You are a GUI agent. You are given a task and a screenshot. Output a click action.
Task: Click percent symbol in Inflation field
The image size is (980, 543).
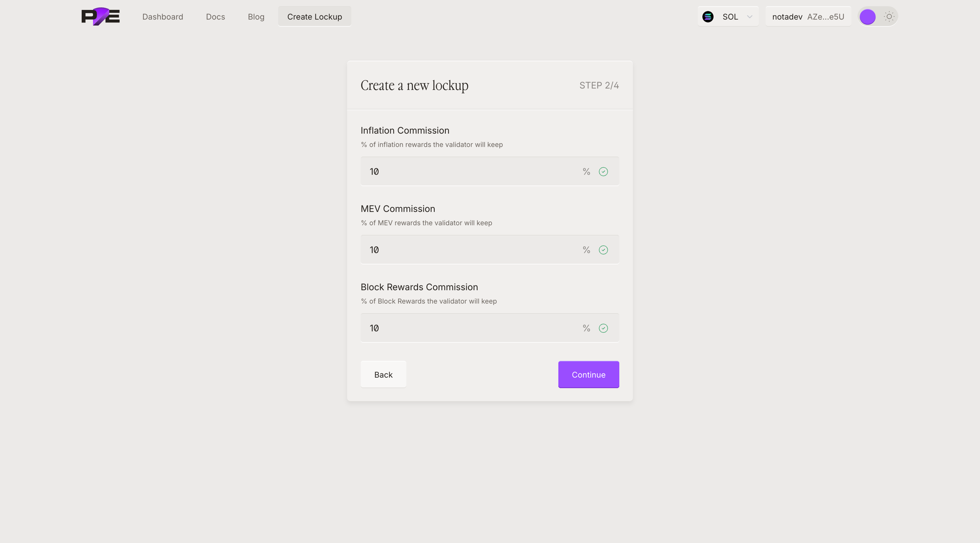pyautogui.click(x=586, y=171)
